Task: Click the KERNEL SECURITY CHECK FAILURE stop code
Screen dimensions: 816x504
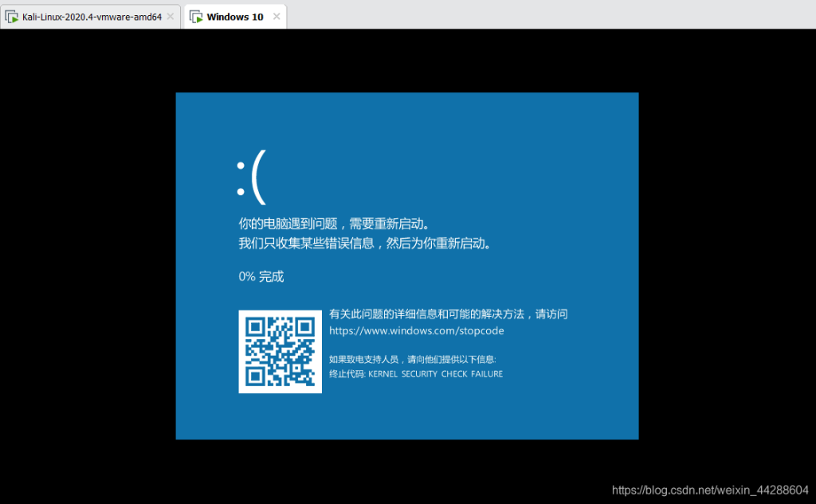Action: pyautogui.click(x=436, y=374)
